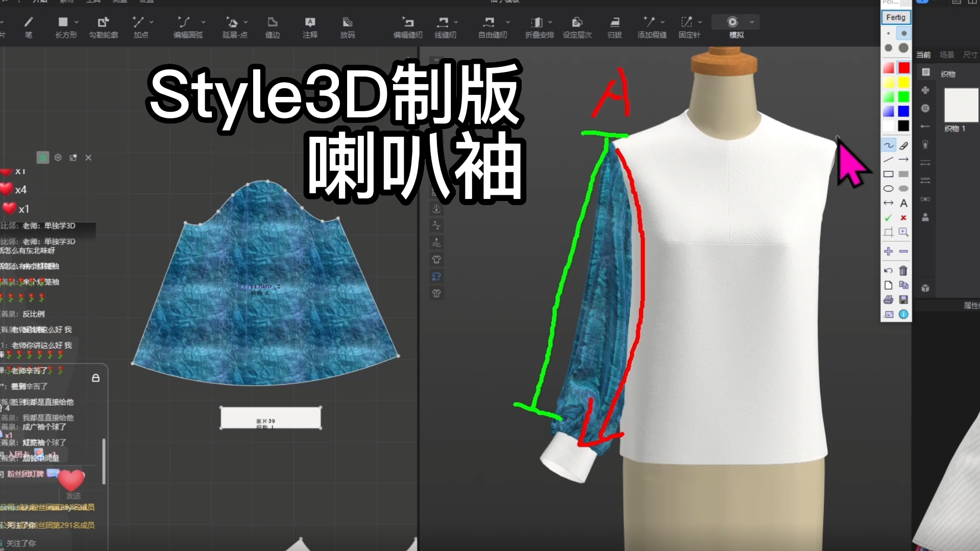Screen dimensions: 980x551
Task: Expand the 加点 tool dropdown arrow
Action: [x=151, y=22]
